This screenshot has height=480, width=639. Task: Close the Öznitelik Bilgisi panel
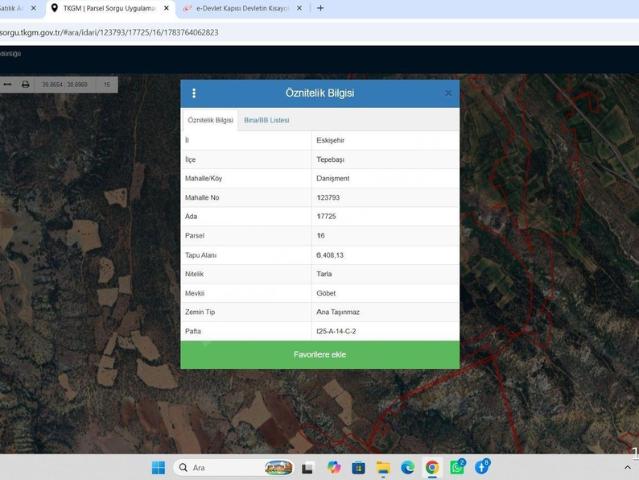pos(448,93)
